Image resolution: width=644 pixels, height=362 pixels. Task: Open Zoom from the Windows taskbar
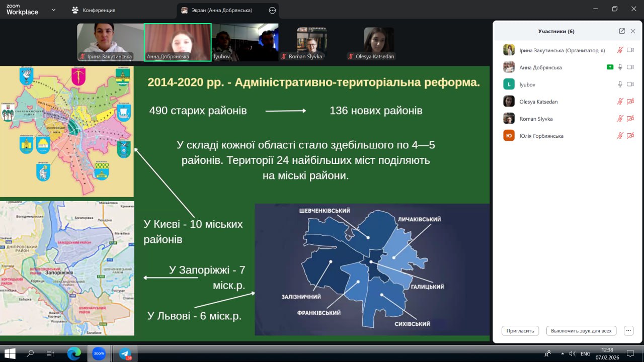coord(99,353)
